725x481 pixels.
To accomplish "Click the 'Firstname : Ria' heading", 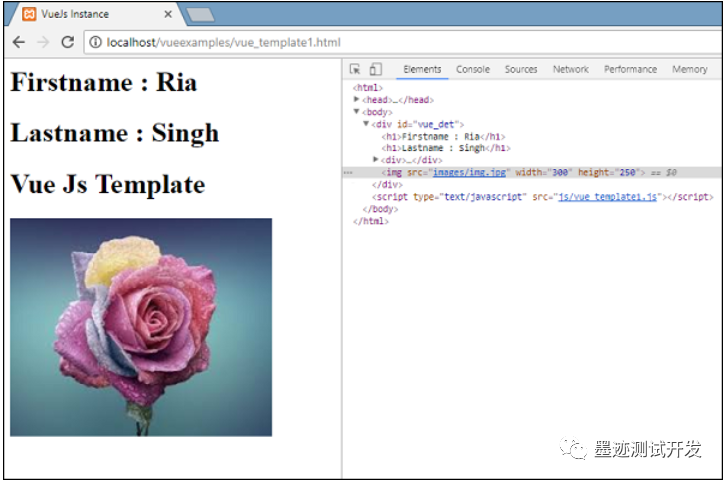I will click(104, 82).
